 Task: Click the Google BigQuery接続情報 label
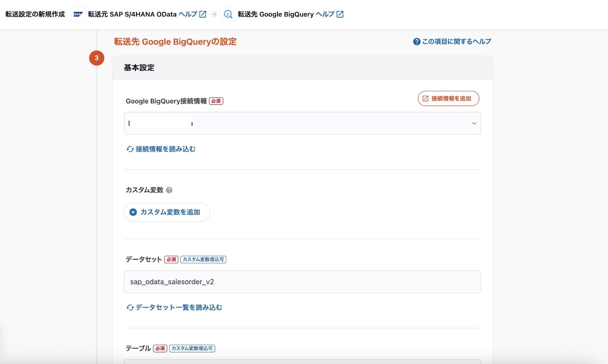coord(166,101)
